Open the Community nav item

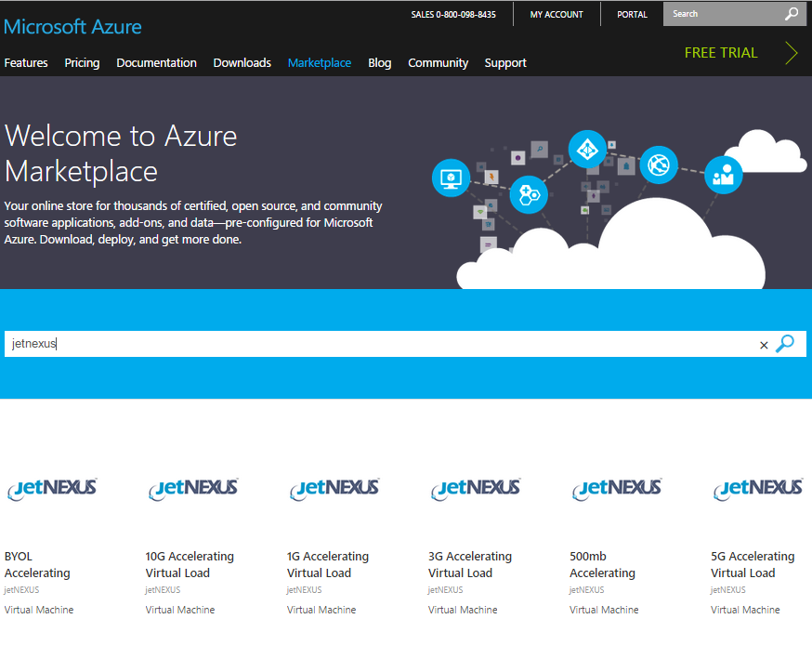coord(439,62)
